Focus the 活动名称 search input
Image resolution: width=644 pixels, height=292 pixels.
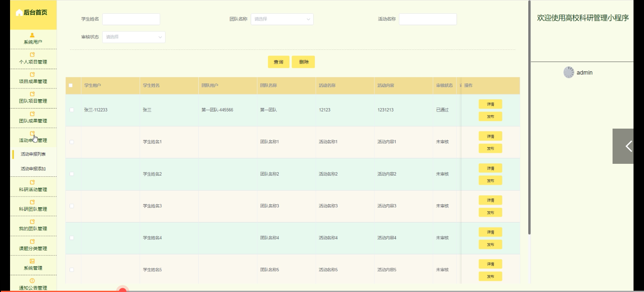pos(428,19)
